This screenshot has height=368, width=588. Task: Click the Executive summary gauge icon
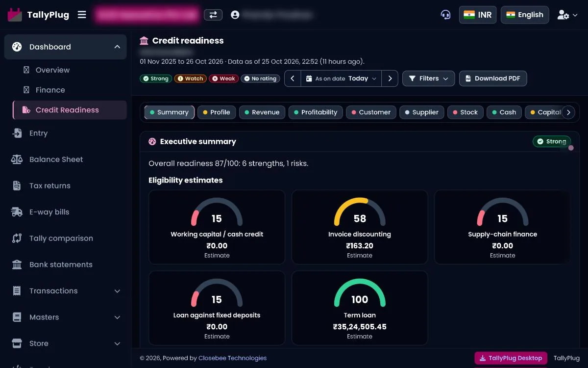(152, 141)
